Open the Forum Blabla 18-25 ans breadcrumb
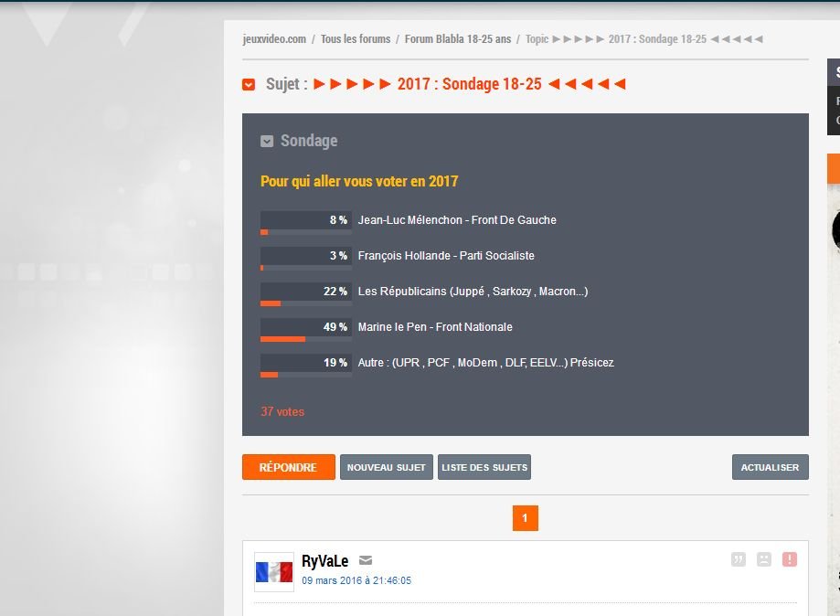Image resolution: width=840 pixels, height=616 pixels. click(x=458, y=39)
